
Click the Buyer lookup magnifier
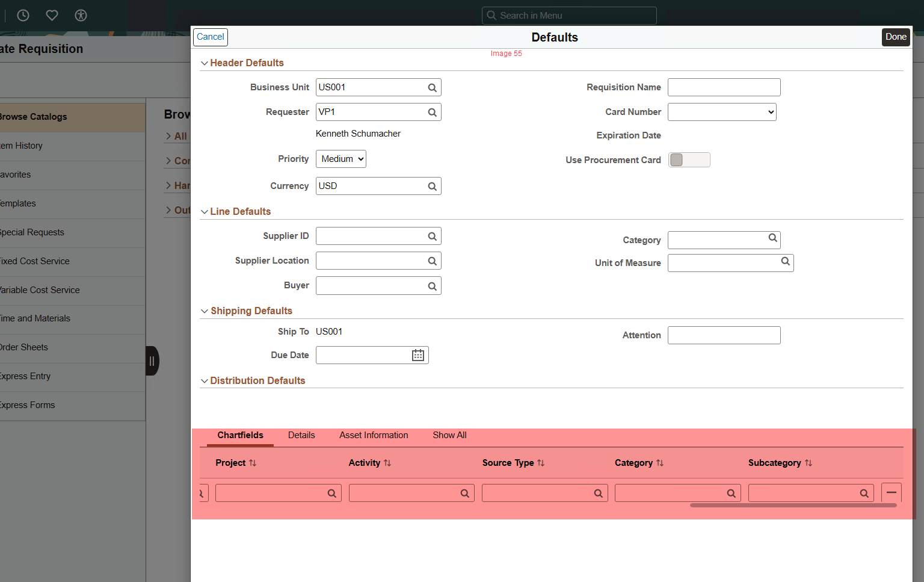click(x=432, y=286)
